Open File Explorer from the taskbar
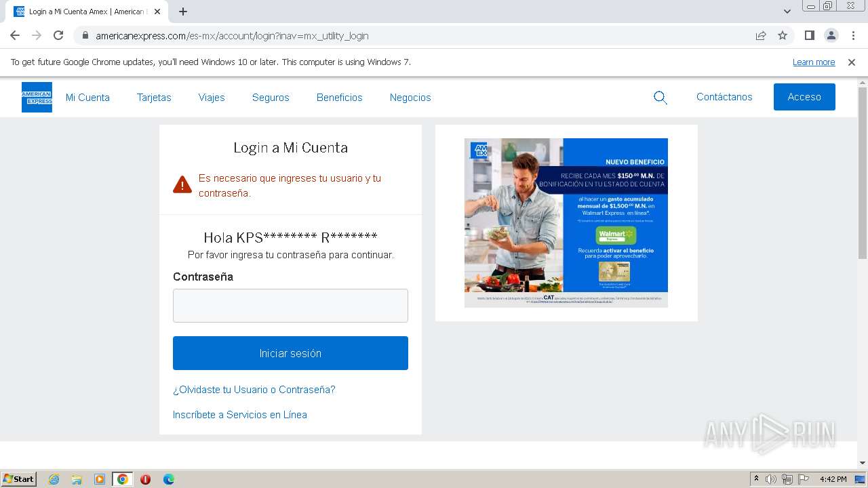The image size is (868, 488). click(77, 479)
